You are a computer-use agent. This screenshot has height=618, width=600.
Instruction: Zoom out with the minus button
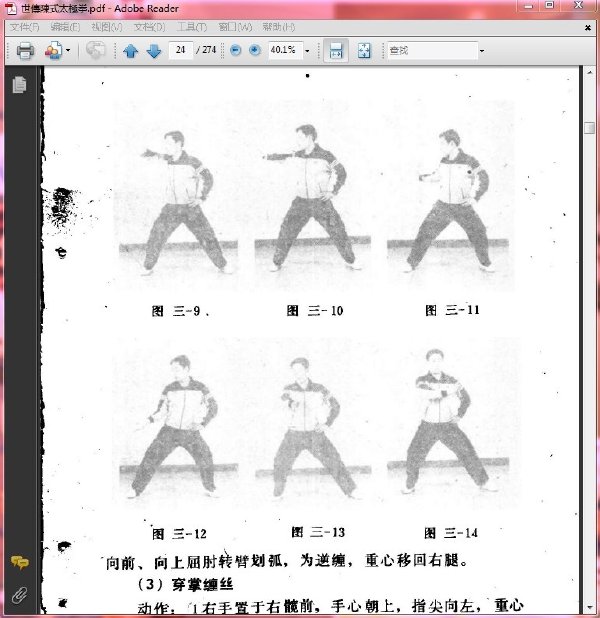tap(235, 50)
